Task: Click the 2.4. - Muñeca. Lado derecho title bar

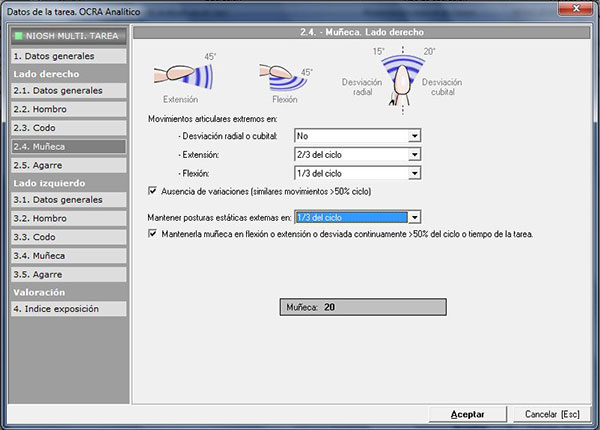Action: click(x=362, y=32)
